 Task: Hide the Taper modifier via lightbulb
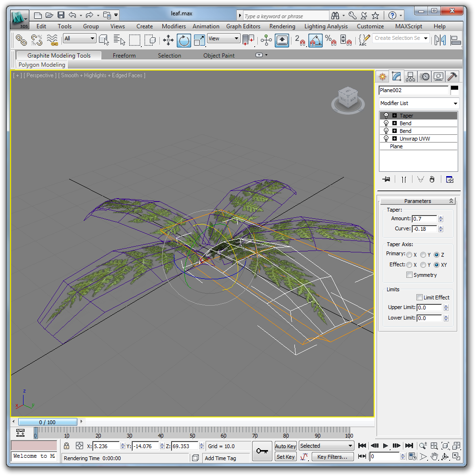click(x=386, y=116)
